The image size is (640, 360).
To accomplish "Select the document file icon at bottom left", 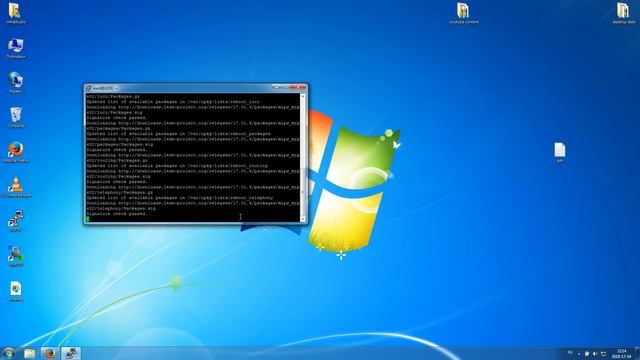I will tap(16, 291).
